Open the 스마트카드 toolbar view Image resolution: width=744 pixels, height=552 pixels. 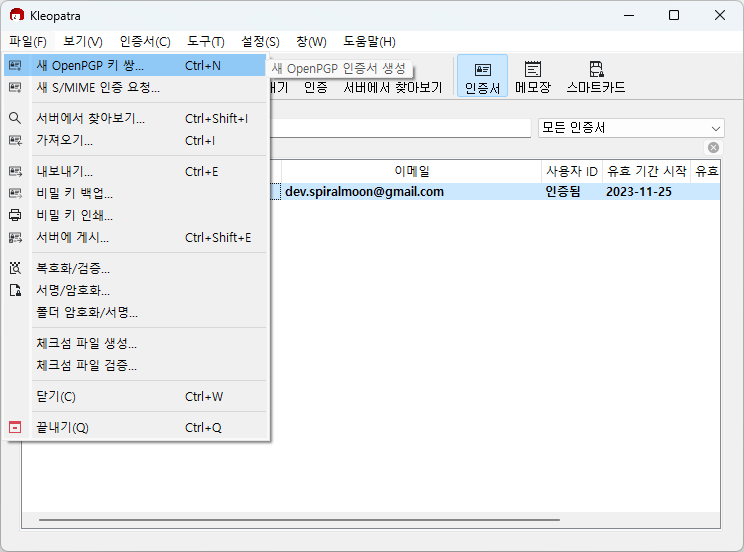[595, 76]
